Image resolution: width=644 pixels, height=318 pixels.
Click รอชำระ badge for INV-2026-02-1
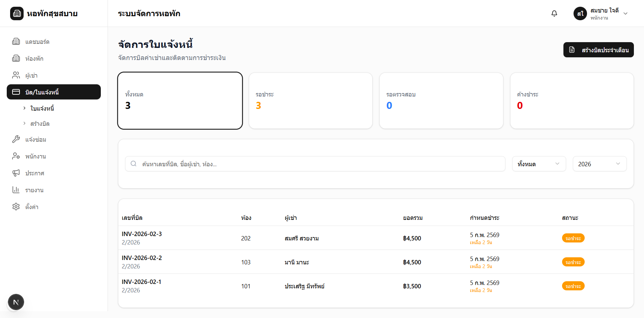(573, 286)
